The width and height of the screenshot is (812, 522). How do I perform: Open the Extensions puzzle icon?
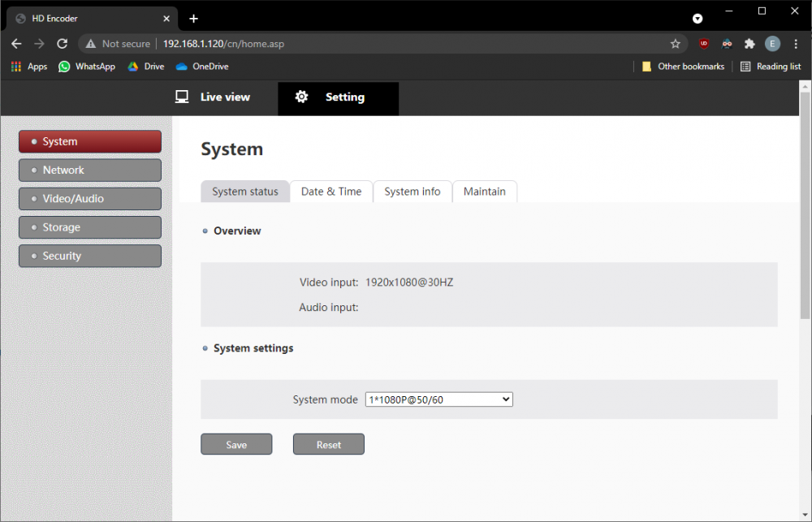pyautogui.click(x=749, y=44)
